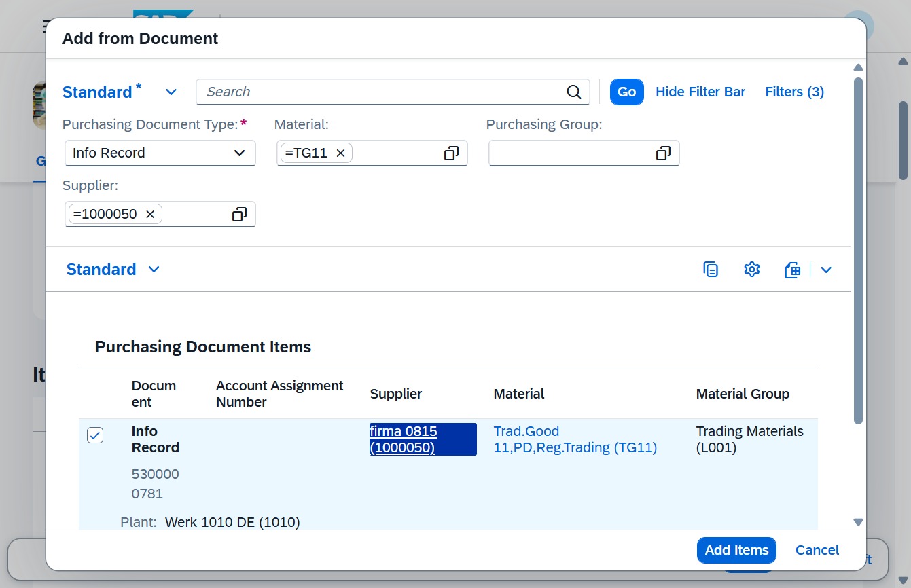The image size is (911, 588).
Task: Click the Material Group column header
Action: 743,394
